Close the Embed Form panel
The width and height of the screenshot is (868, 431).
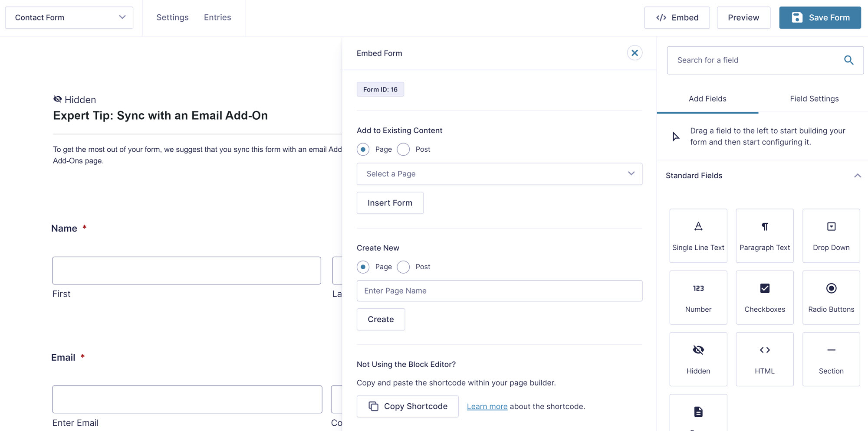635,53
